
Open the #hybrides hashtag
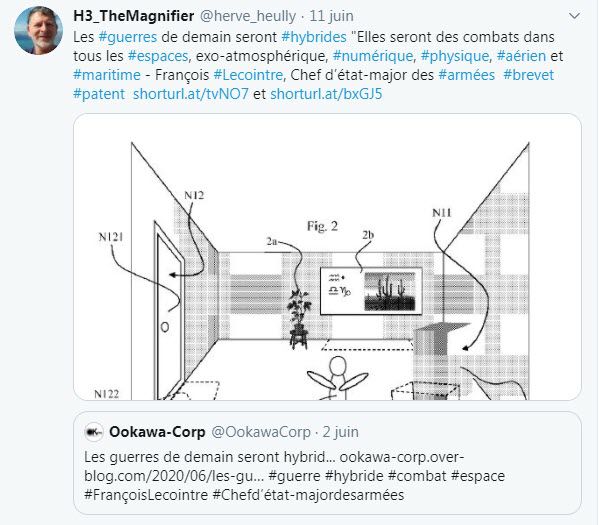[314, 37]
